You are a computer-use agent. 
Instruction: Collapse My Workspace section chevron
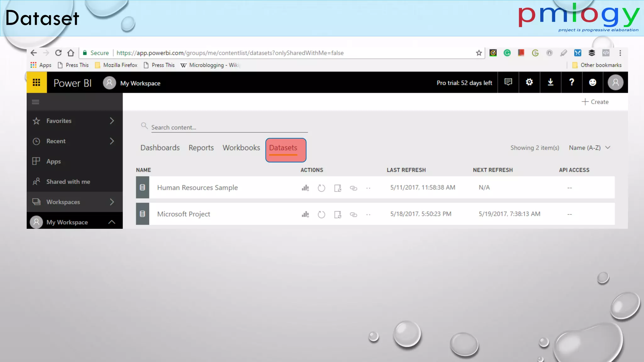[x=112, y=222]
